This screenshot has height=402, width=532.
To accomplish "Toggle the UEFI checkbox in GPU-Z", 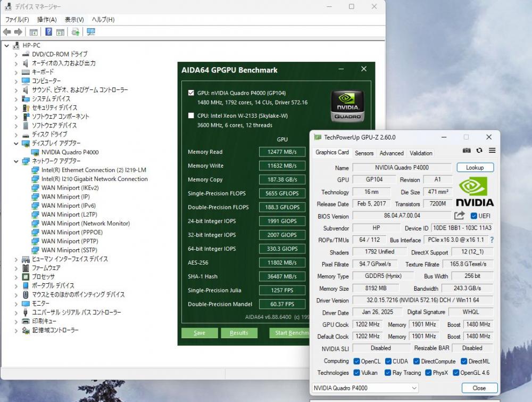I will pyautogui.click(x=473, y=216).
